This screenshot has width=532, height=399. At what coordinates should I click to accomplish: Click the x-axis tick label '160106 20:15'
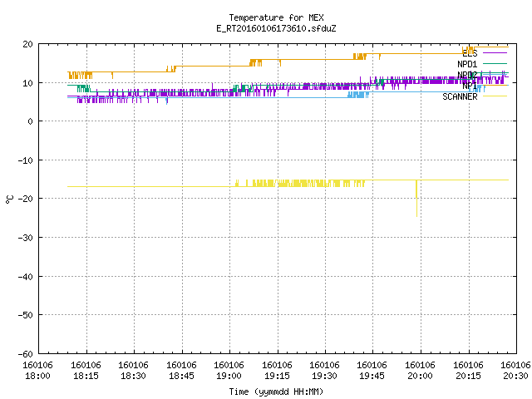coord(469,370)
